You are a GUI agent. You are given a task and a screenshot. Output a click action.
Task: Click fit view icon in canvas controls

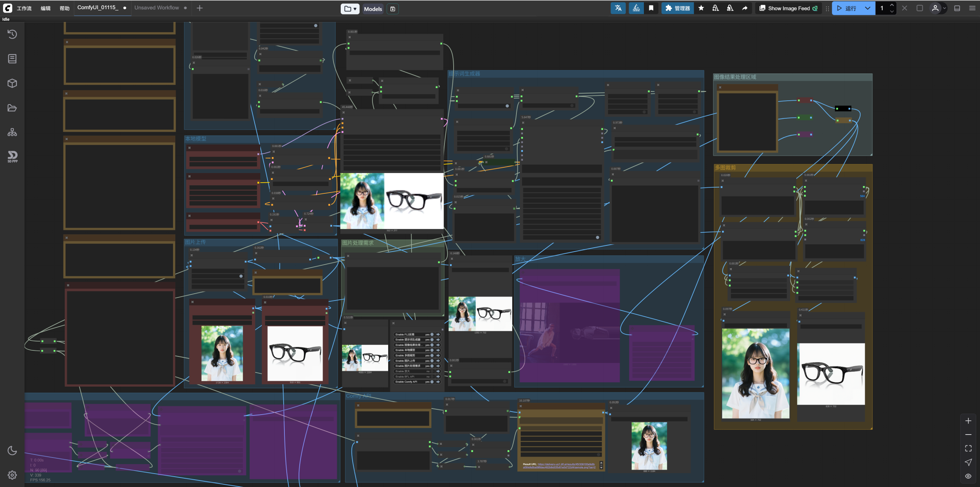pos(968,448)
